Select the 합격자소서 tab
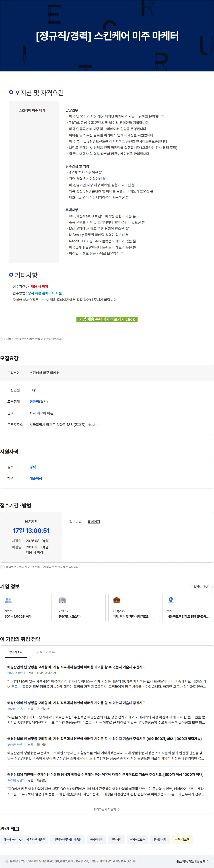 [x=16, y=652]
